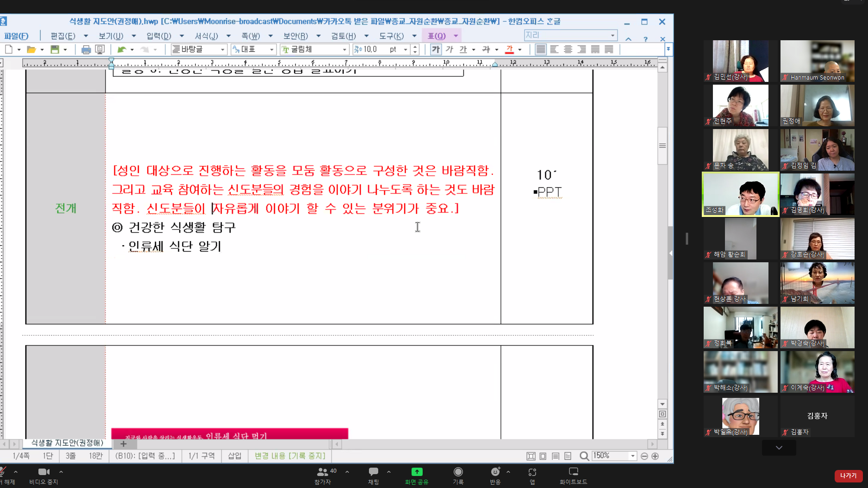Open the 파일(F) menu
Image resolution: width=868 pixels, height=488 pixels.
pos(17,36)
